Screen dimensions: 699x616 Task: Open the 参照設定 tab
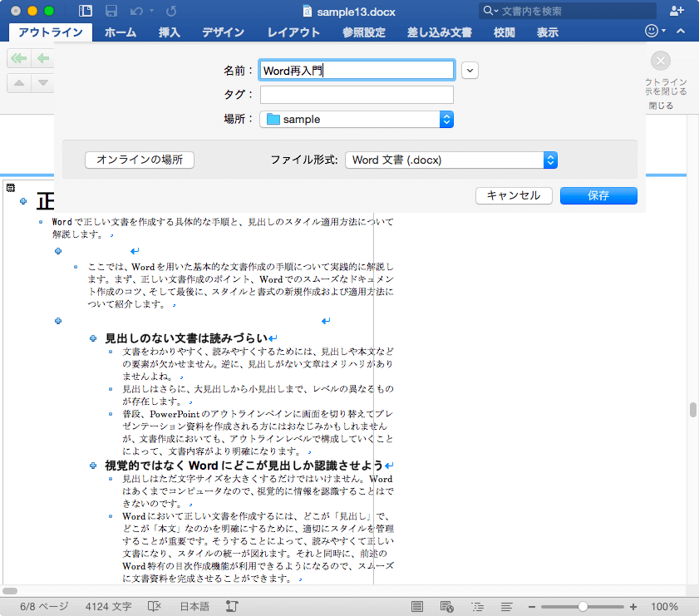pyautogui.click(x=364, y=32)
